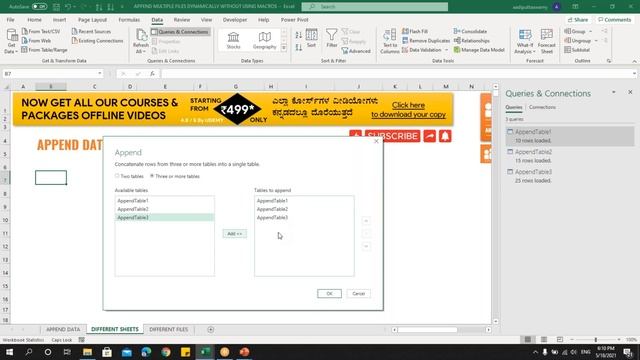This screenshot has height=360, width=640.
Task: Click Subtotal in Outline group
Action: coord(577,50)
